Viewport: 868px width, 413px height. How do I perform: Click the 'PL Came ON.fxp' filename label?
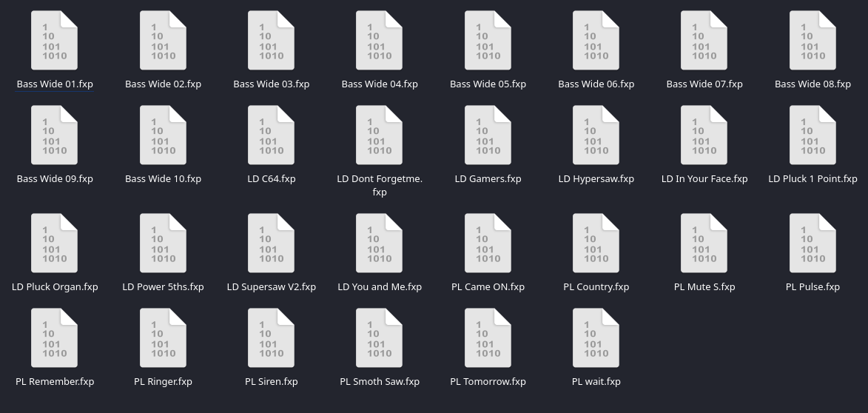coord(488,286)
